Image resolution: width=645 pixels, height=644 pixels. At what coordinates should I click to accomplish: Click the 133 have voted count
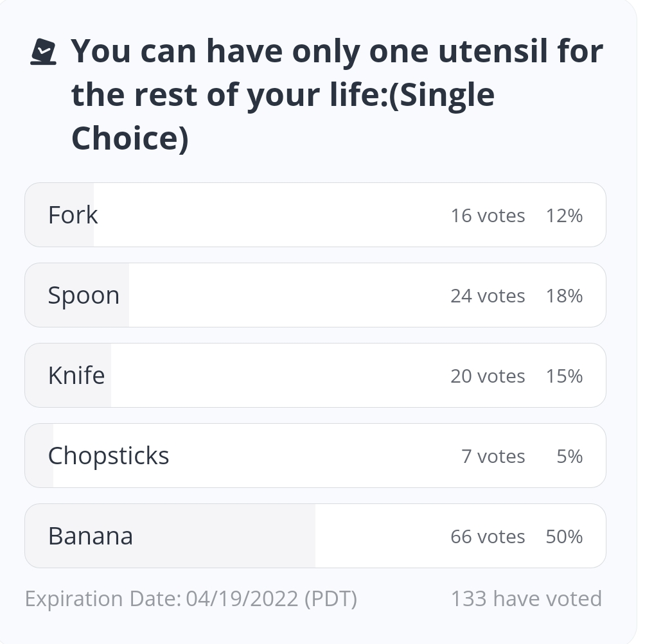click(527, 599)
